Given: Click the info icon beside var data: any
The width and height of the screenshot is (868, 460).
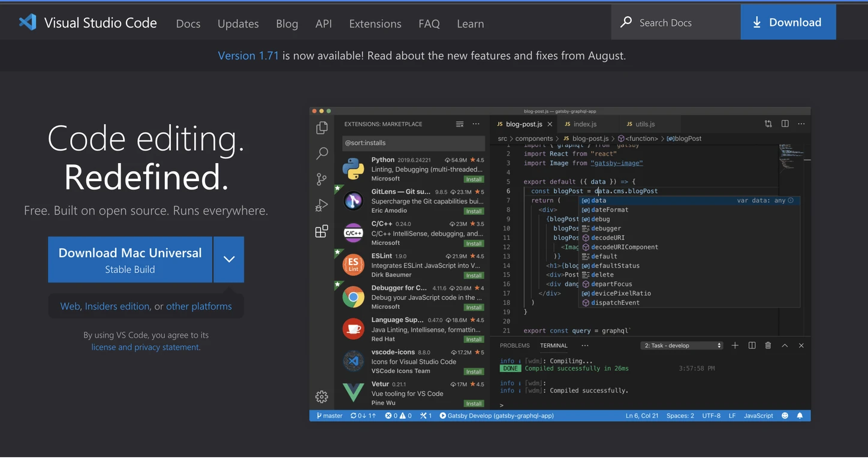Looking at the screenshot, I should coord(791,200).
